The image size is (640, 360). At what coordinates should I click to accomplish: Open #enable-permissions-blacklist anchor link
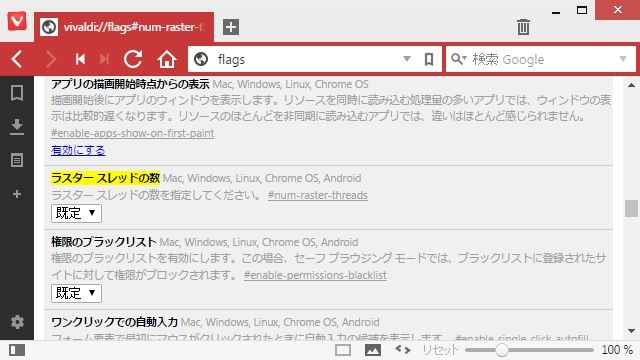coord(315,275)
